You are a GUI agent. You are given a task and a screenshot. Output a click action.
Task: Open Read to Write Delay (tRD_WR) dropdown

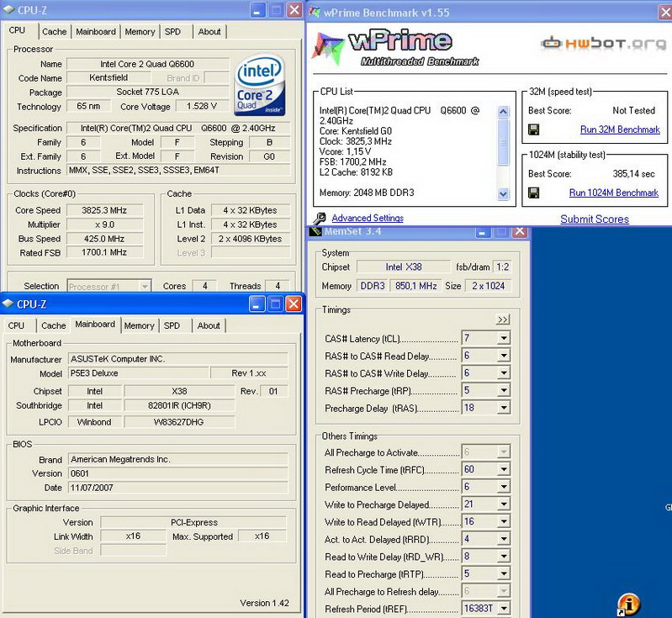coord(504,557)
